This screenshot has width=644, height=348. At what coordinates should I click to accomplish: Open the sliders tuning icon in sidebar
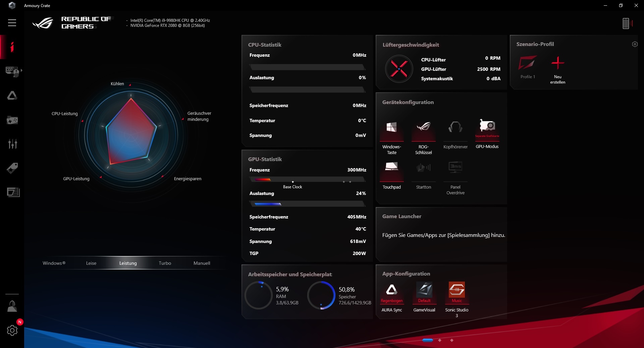12,144
